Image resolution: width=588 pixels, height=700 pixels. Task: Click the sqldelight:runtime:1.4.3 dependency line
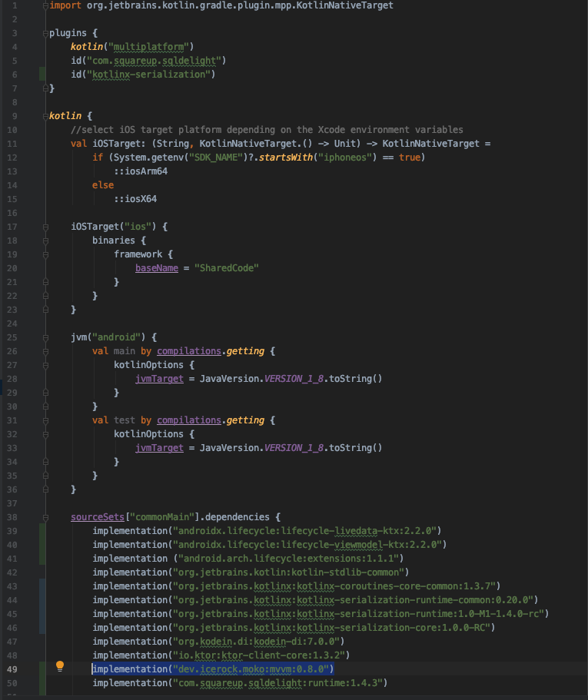pos(240,682)
